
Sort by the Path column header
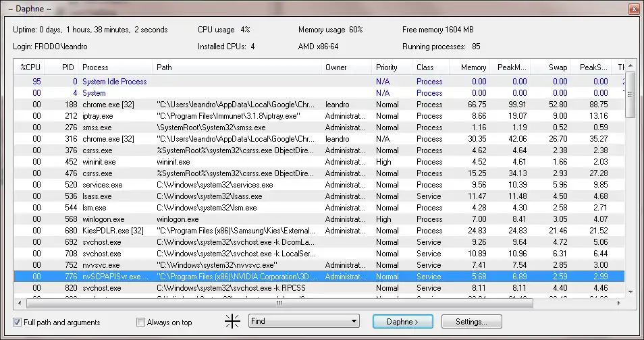tap(236, 67)
